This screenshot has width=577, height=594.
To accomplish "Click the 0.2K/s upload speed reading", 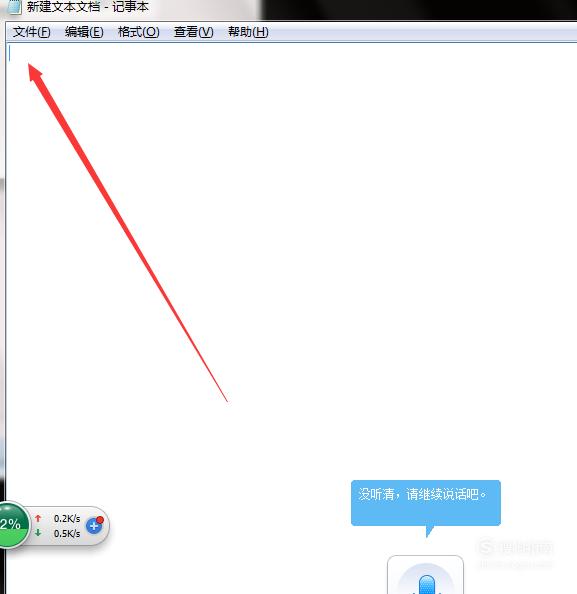I will coord(67,518).
